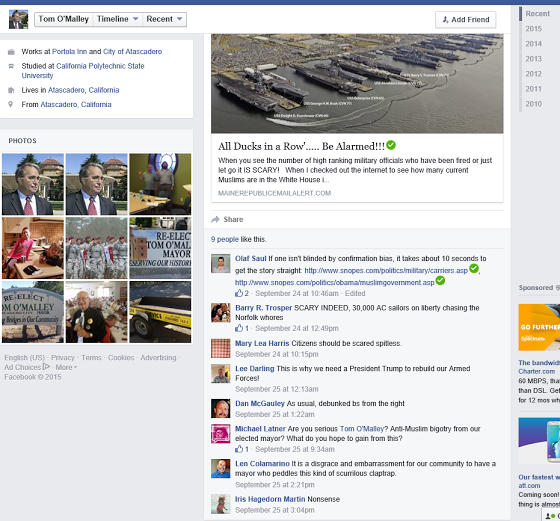Click Dan McGauley's avatar
Screen dimensions: 560x521
pyautogui.click(x=220, y=409)
